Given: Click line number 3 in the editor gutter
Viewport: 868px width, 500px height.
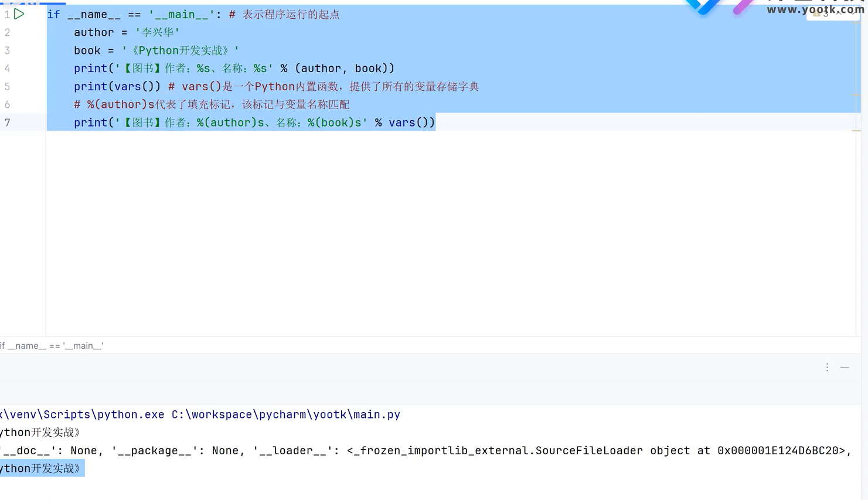Looking at the screenshot, I should coord(7,50).
